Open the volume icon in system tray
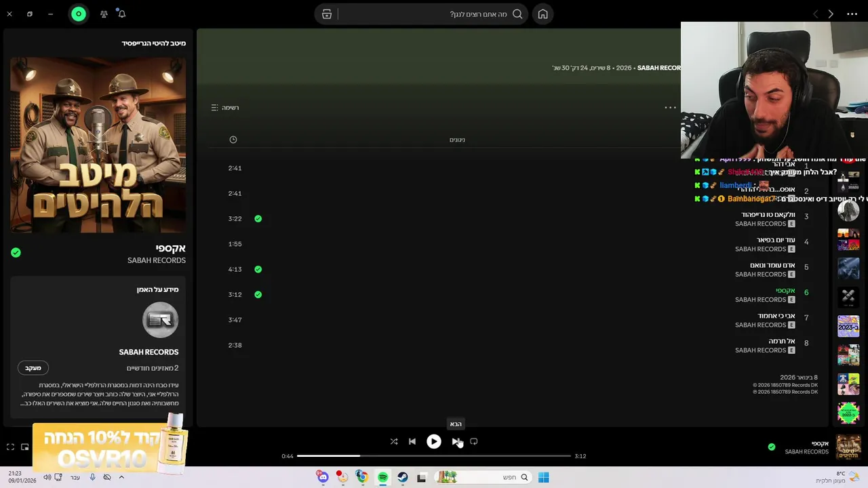Screen dimensions: 868x488 tap(47, 477)
